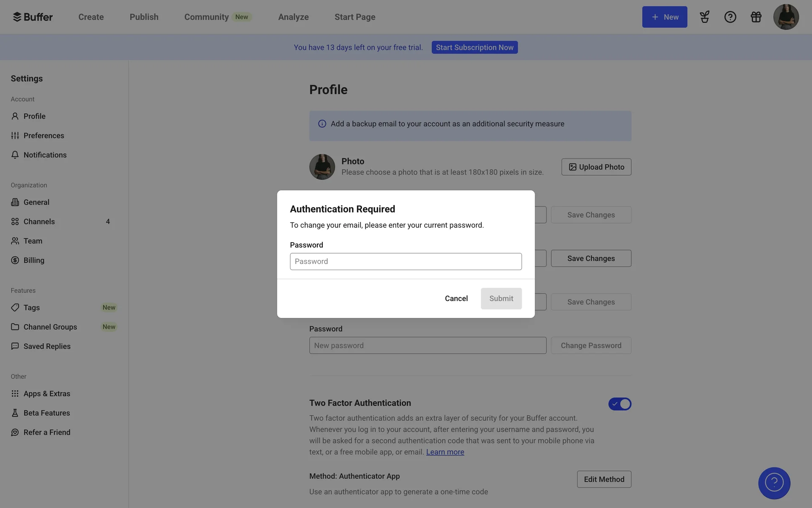Switch to the Publish tab
Image resolution: width=812 pixels, height=508 pixels.
[144, 17]
